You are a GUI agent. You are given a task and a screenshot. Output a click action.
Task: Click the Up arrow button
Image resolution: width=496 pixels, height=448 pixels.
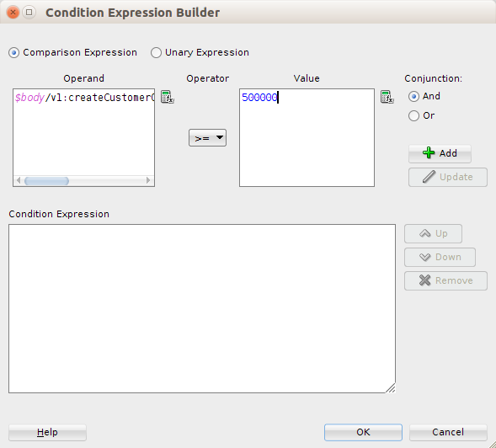(433, 234)
